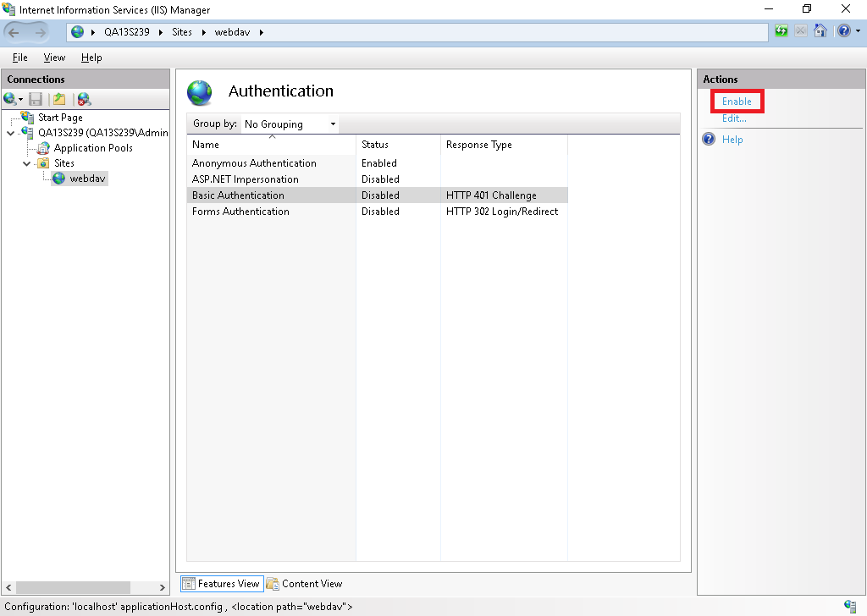Click the blue Help icon in top toolbar
This screenshot has height=616, width=867.
click(x=843, y=31)
